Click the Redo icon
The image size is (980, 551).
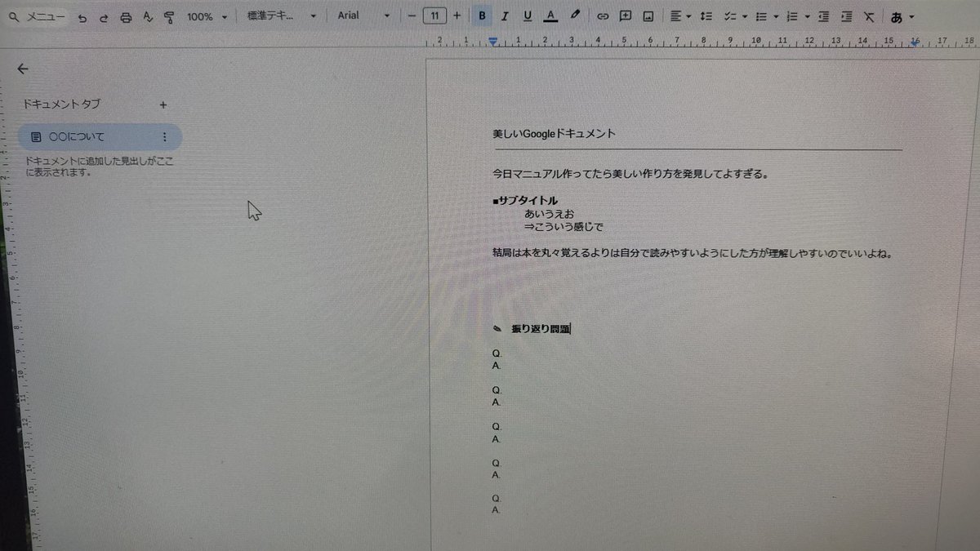pos(105,16)
